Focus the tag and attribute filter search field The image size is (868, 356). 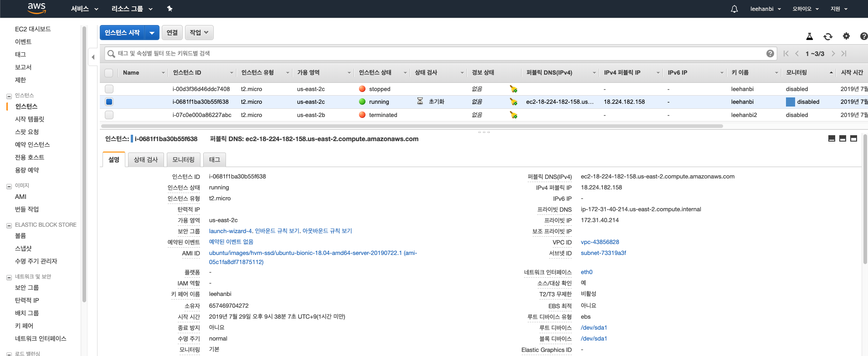[440, 53]
